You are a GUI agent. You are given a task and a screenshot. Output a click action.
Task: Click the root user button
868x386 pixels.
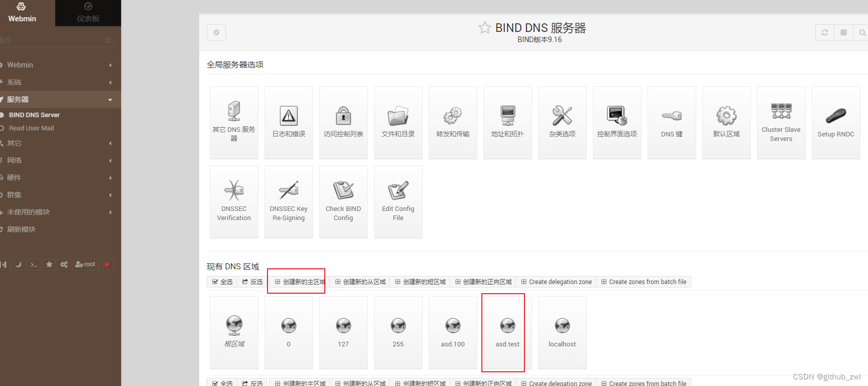85,264
